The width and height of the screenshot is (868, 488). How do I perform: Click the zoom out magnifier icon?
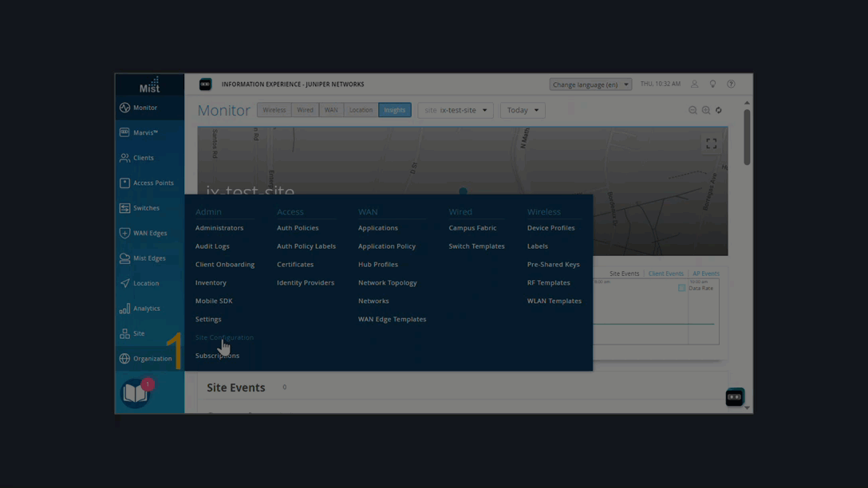coord(692,110)
